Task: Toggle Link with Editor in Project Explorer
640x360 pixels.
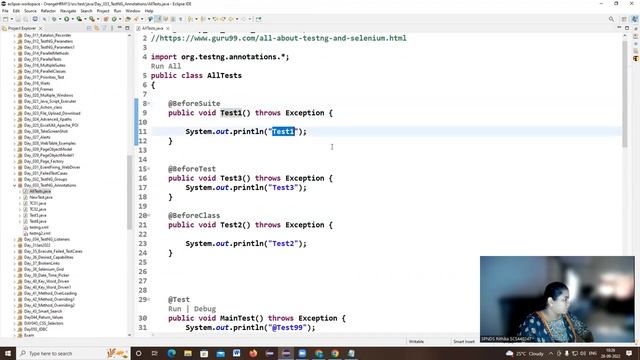Action: pyautogui.click(x=97, y=28)
